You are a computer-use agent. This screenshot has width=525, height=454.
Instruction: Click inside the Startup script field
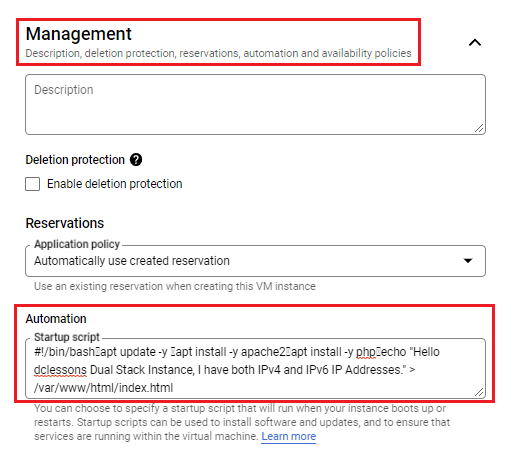[255, 368]
